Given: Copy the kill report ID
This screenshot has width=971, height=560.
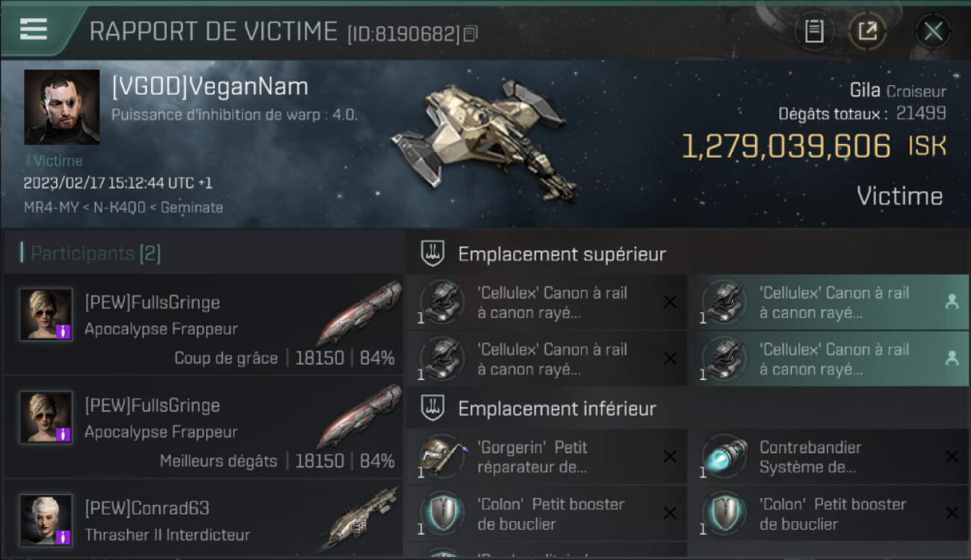Looking at the screenshot, I should tap(471, 34).
